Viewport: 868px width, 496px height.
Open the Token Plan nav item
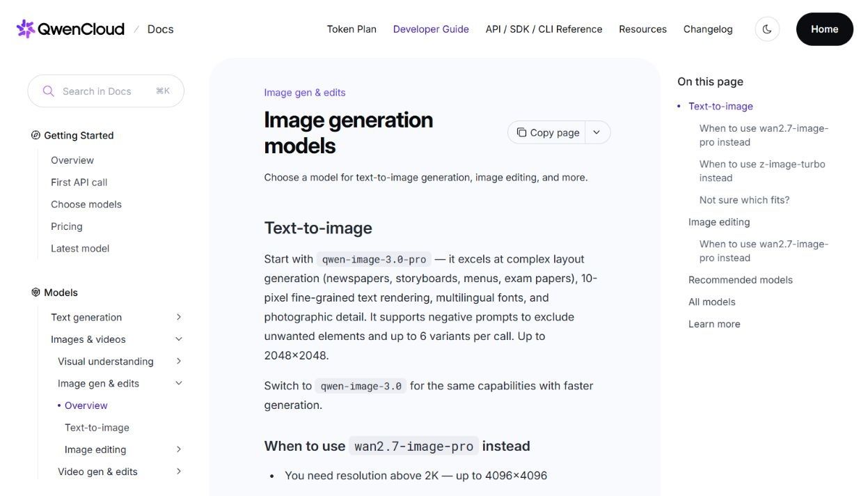point(352,29)
